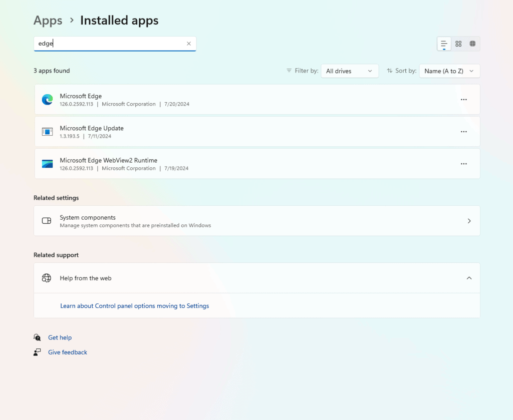Open the Filter by All drives dropdown

pyautogui.click(x=349, y=71)
